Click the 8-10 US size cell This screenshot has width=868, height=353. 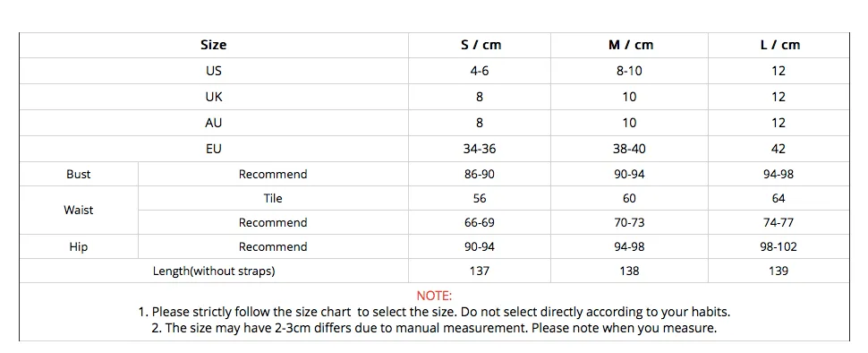coord(629,71)
